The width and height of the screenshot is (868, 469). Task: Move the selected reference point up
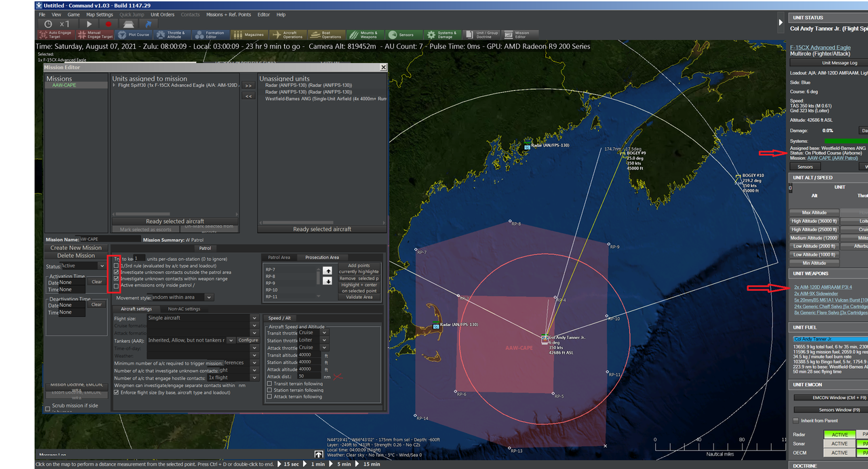pyautogui.click(x=328, y=270)
